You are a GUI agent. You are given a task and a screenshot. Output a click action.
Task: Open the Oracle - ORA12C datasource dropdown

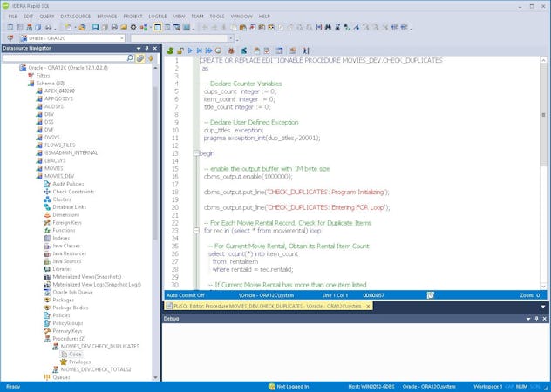[122, 38]
